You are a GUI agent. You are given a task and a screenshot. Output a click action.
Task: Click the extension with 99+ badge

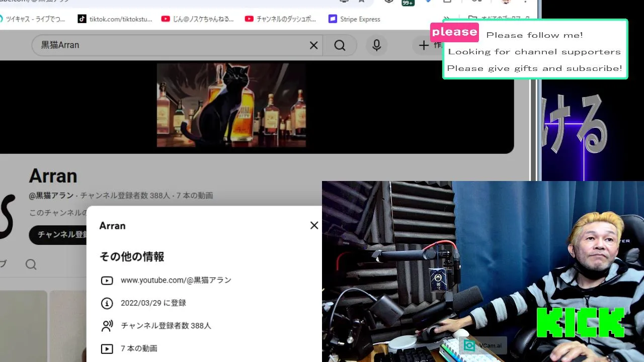[x=408, y=2]
